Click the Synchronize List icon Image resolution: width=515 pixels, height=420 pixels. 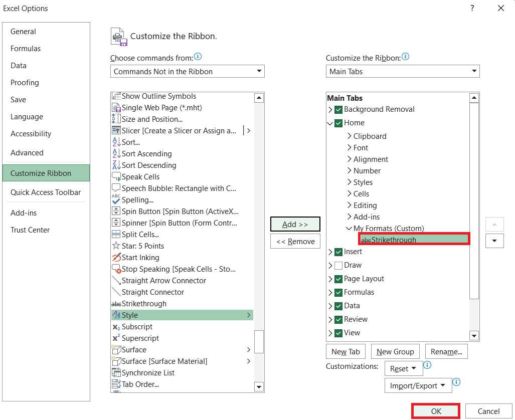116,372
